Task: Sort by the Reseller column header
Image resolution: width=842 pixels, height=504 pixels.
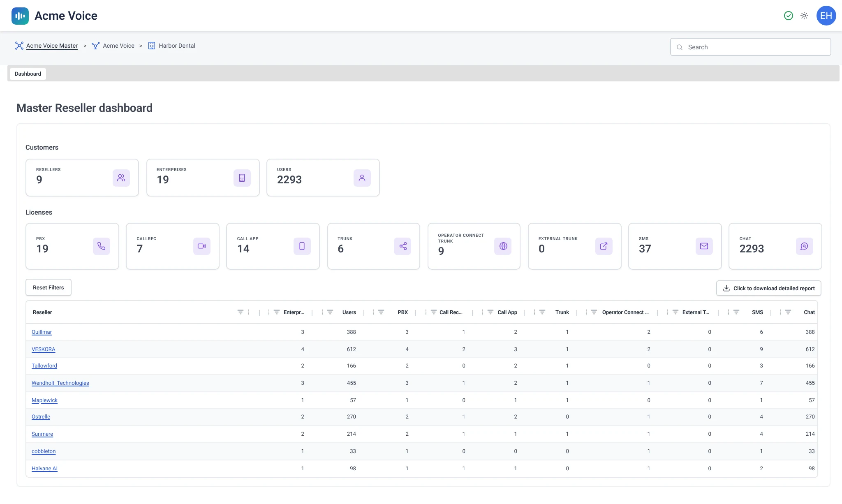Action: 42,312
